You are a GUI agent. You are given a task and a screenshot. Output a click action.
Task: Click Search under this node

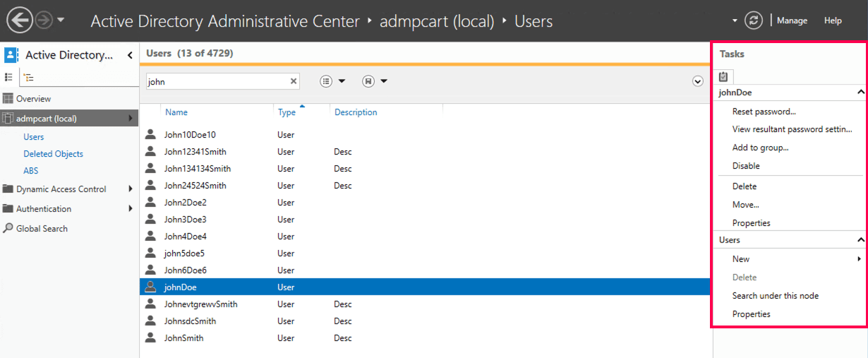pos(776,296)
